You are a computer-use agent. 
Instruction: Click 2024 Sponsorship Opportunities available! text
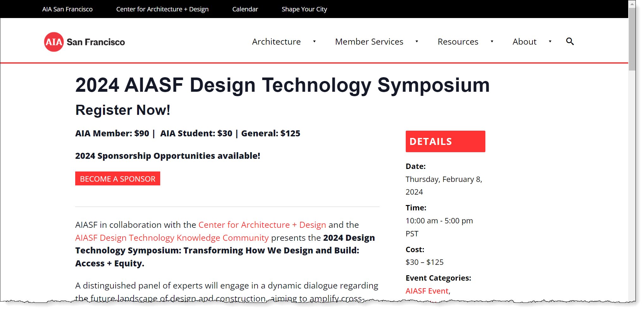[x=167, y=156]
